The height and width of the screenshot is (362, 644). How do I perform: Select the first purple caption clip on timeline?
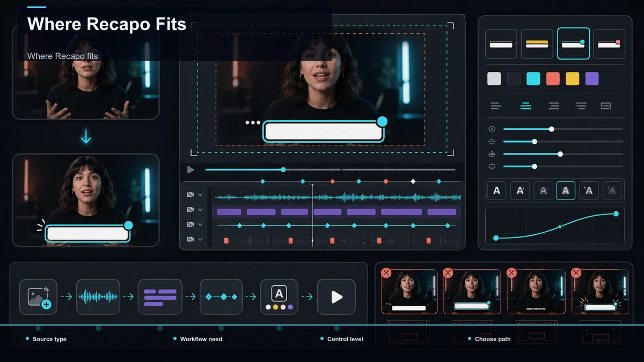coord(229,212)
